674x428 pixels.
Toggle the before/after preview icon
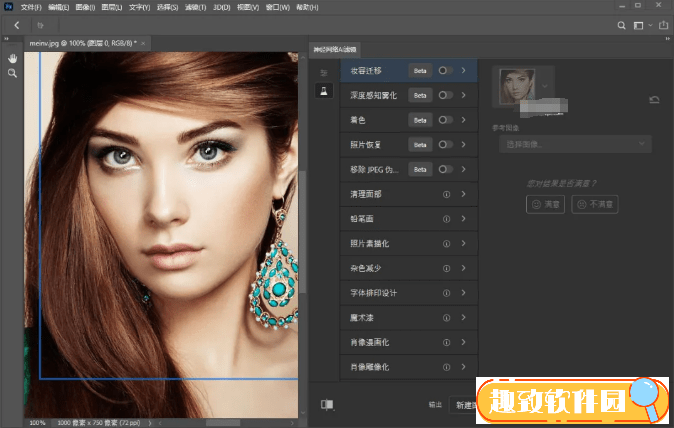click(x=327, y=404)
